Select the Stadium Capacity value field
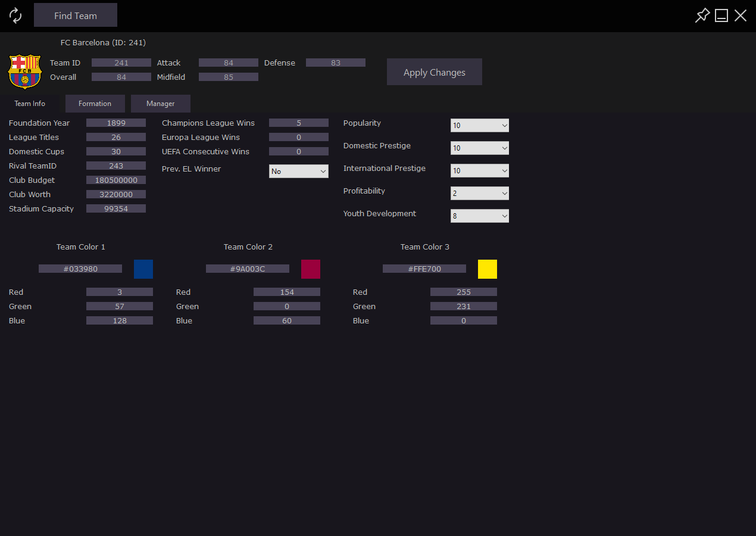 coord(116,208)
